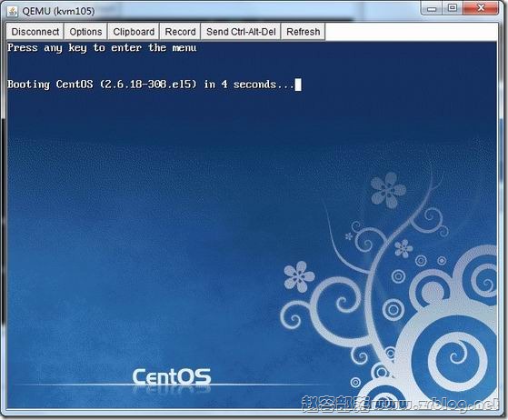Open the Options menu
508x420 pixels.
(85, 32)
